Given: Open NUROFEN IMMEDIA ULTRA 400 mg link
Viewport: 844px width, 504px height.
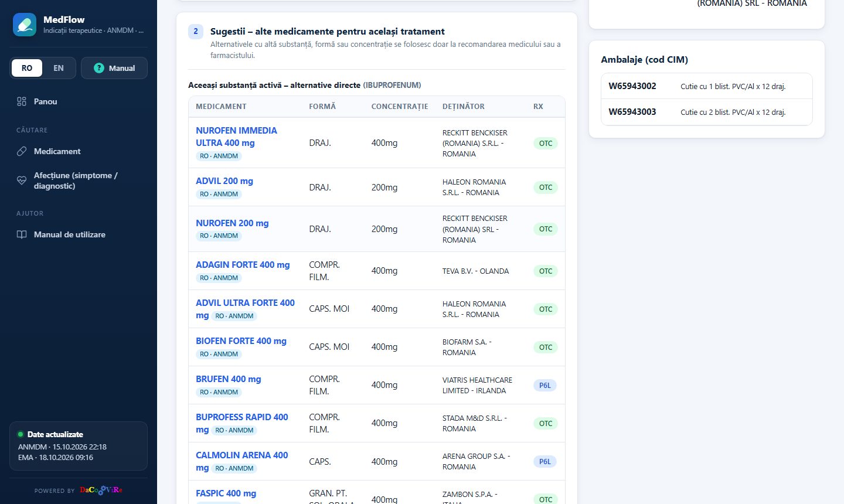Looking at the screenshot, I should point(236,137).
